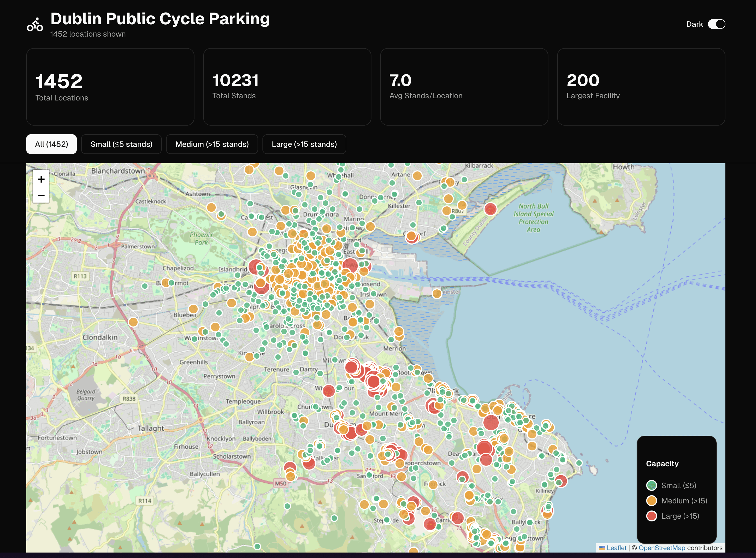The height and width of the screenshot is (558, 756).
Task: Filter by Medium stands locations
Action: (x=212, y=144)
